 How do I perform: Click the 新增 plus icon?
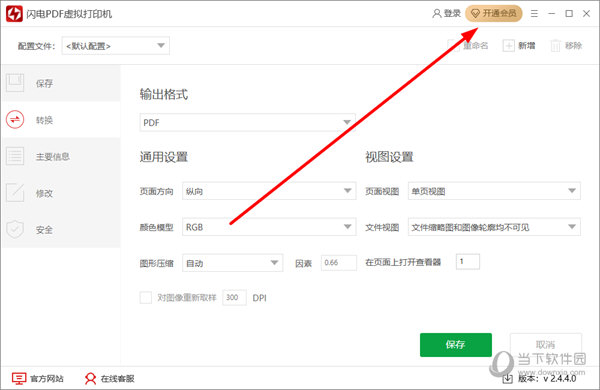508,46
